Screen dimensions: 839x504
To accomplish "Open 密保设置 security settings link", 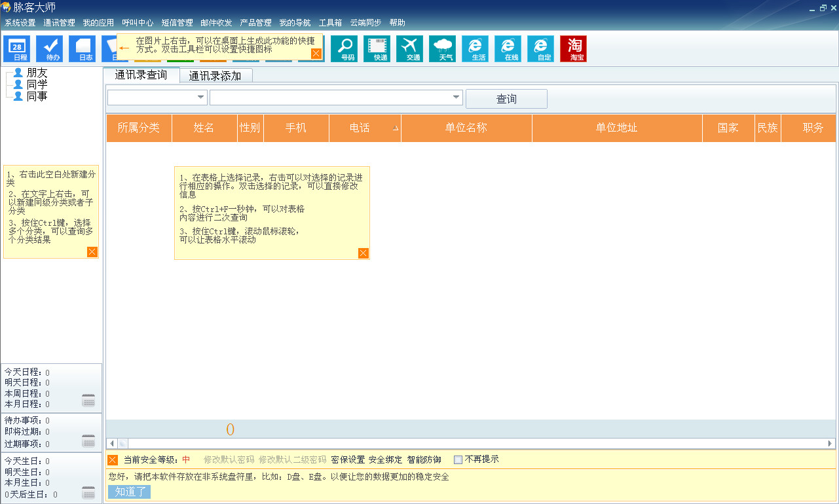I will coord(346,459).
